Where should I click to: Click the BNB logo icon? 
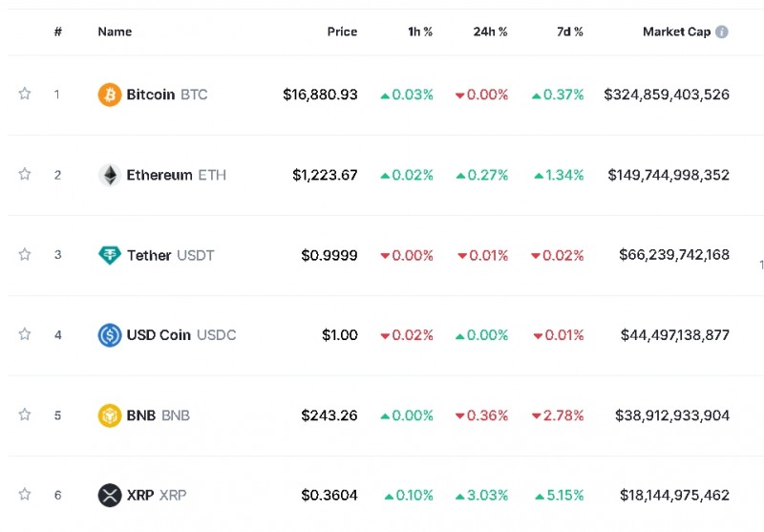pyautogui.click(x=110, y=415)
